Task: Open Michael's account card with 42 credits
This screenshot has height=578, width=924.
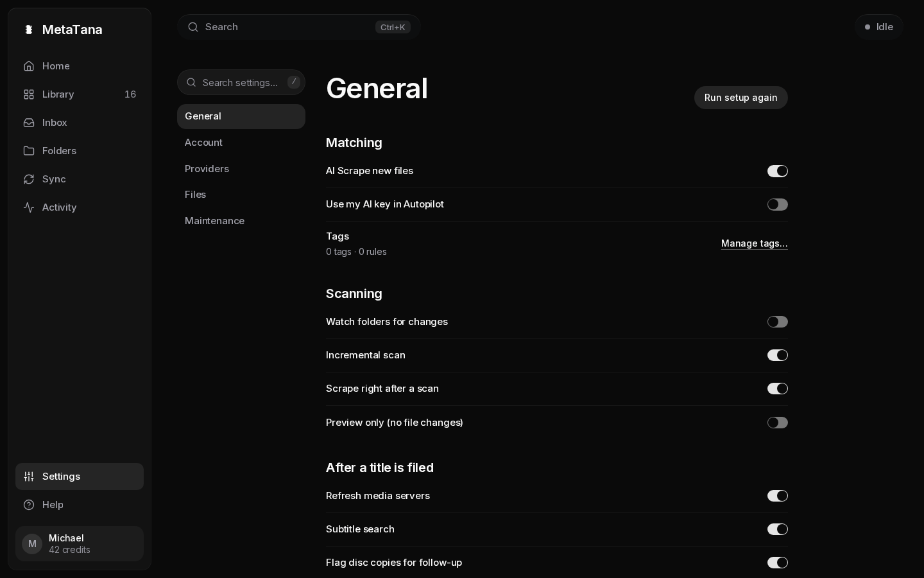Action: coord(80,544)
